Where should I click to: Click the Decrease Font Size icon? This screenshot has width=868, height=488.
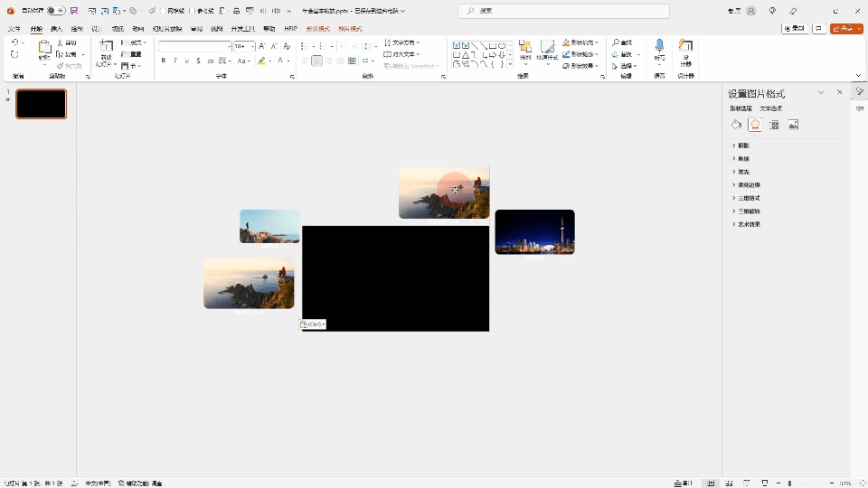[273, 46]
